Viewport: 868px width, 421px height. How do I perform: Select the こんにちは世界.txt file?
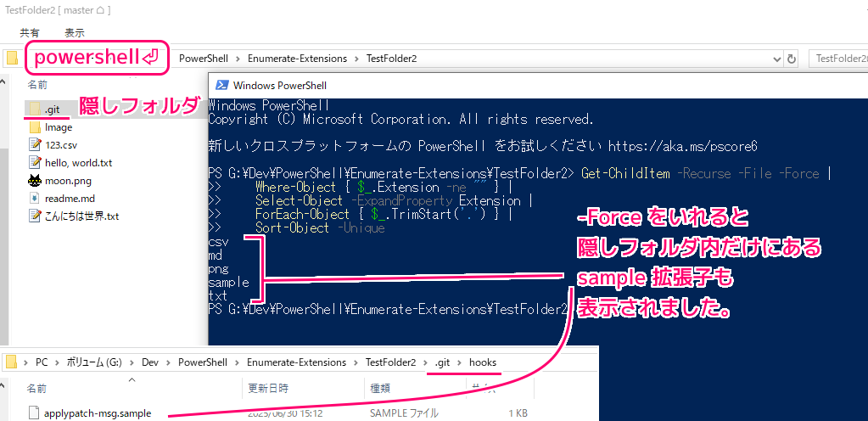click(81, 216)
